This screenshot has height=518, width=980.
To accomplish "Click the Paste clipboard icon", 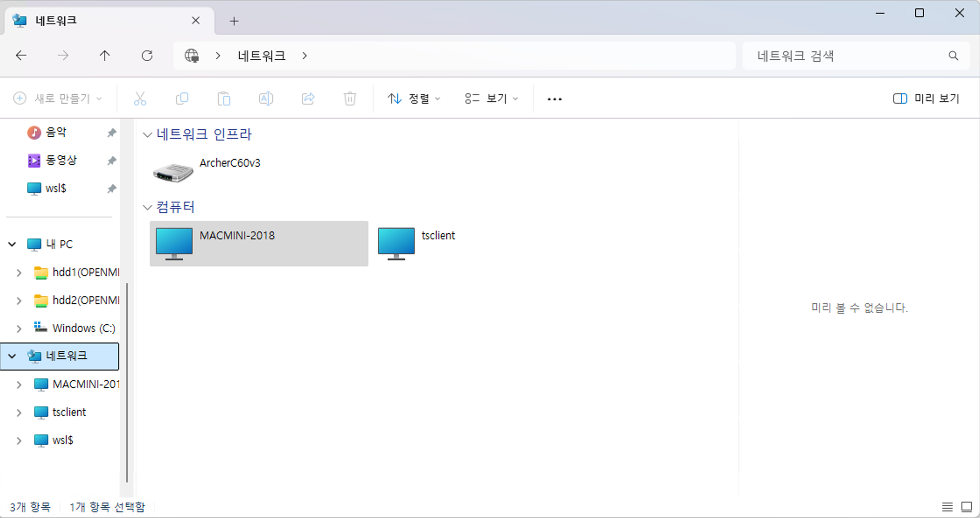I will click(x=224, y=99).
